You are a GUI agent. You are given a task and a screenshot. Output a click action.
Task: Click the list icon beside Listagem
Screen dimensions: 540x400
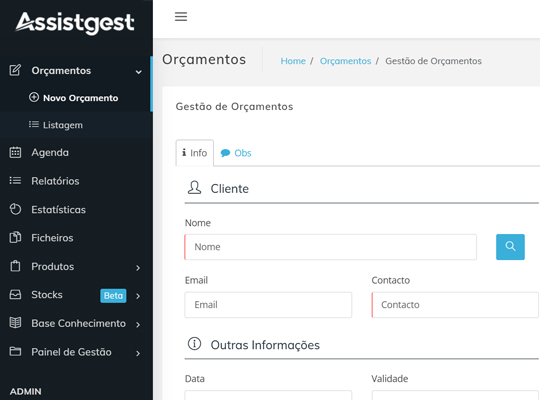click(x=34, y=124)
